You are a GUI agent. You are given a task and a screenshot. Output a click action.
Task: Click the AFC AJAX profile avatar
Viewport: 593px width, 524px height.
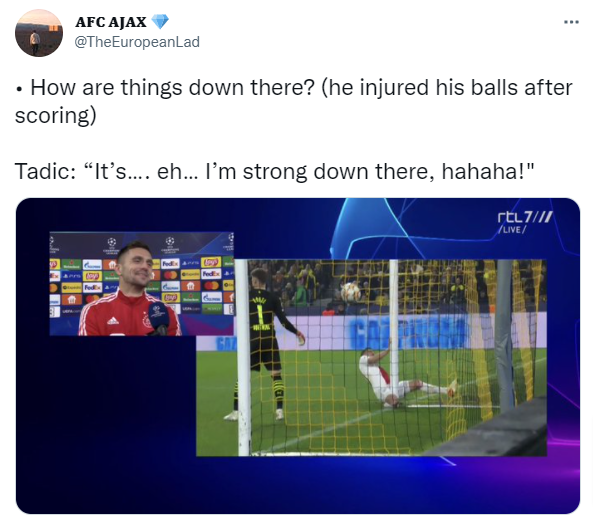39,33
